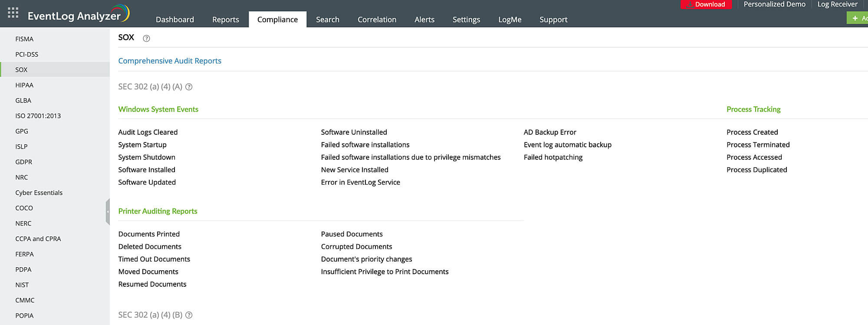Click the red Download button
Screen dimensions: 868x325
706,4
